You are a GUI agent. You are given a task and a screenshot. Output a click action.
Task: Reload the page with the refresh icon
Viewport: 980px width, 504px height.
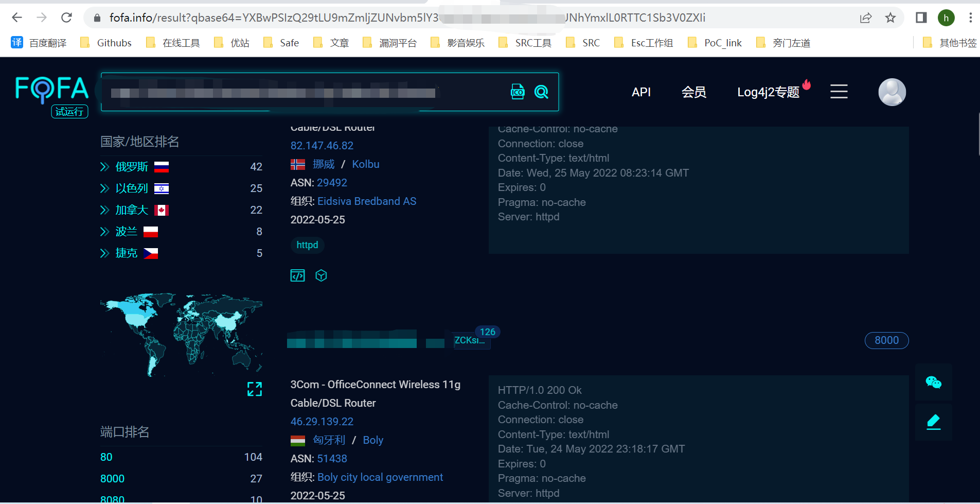pyautogui.click(x=66, y=18)
